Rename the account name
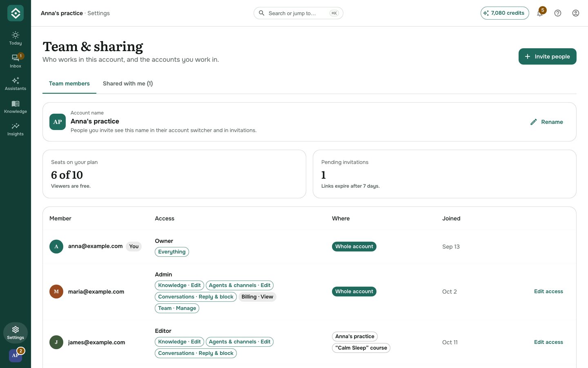This screenshot has width=588, height=368. click(546, 122)
